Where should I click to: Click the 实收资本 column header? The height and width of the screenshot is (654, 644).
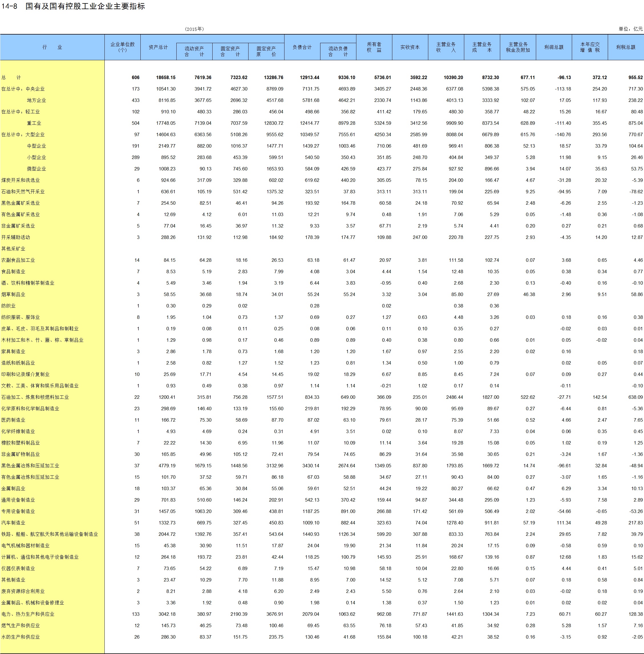pyautogui.click(x=410, y=47)
